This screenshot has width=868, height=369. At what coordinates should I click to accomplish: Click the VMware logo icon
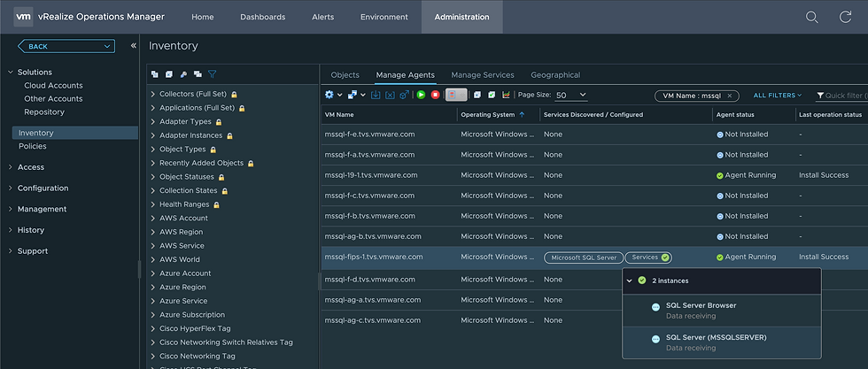23,17
